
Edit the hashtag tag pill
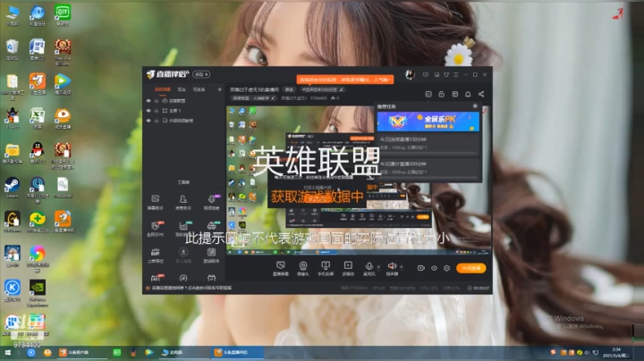(322, 89)
